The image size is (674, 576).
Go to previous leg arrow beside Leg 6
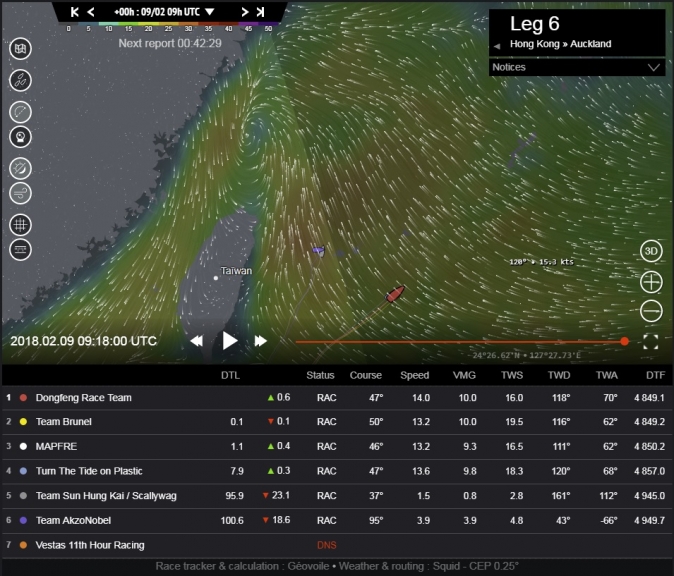click(497, 46)
